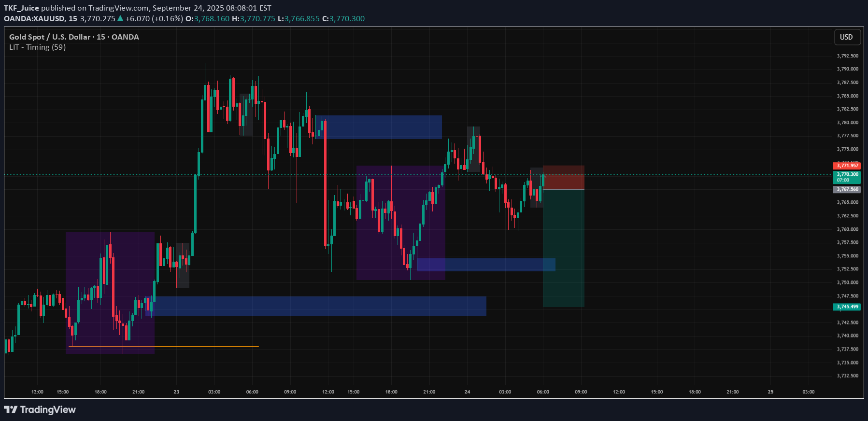The width and height of the screenshot is (868, 421).
Task: Click the TradingView logo at bottom left
Action: [x=40, y=409]
